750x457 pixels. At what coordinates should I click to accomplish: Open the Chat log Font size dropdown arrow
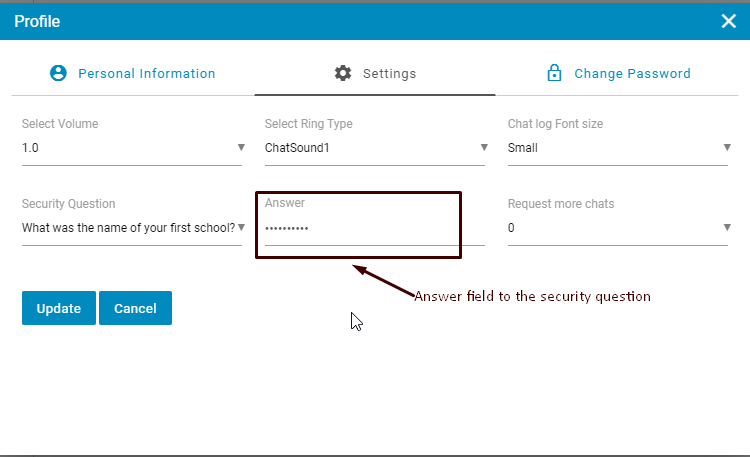tap(726, 148)
